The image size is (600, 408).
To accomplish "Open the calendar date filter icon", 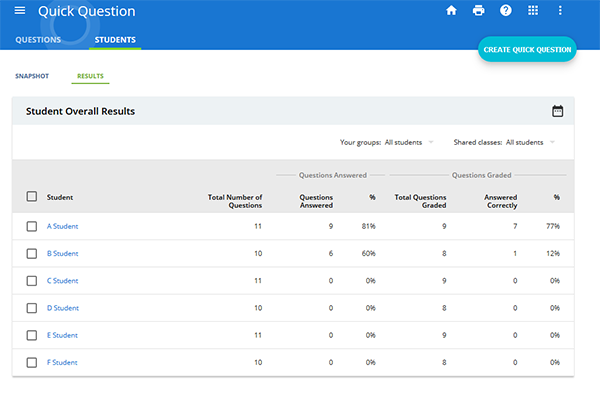I will (558, 111).
